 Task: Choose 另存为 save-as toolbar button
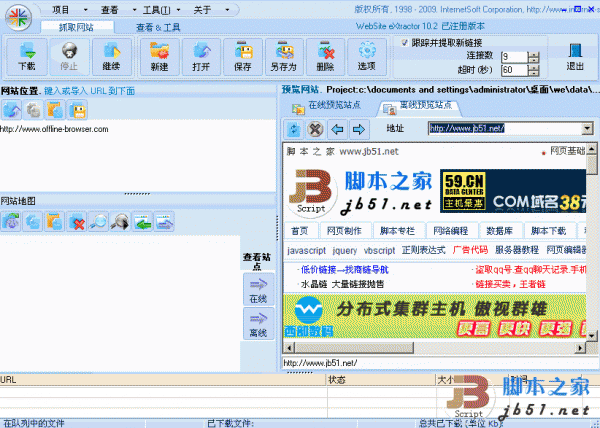284,57
